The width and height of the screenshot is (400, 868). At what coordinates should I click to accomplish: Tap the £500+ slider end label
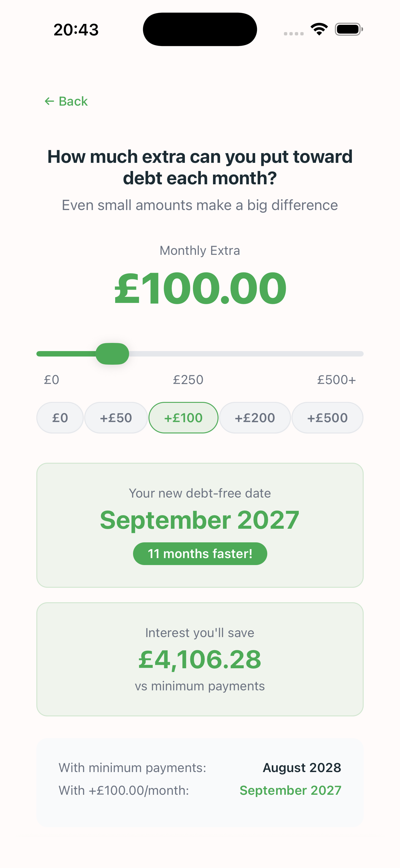(336, 380)
